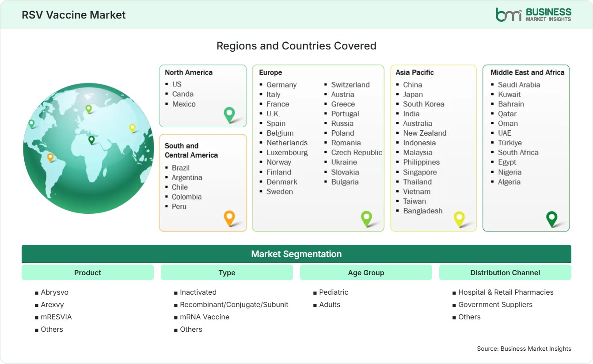The height and width of the screenshot is (364, 593).
Task: Select the Product segmentation header
Action: coord(87,273)
